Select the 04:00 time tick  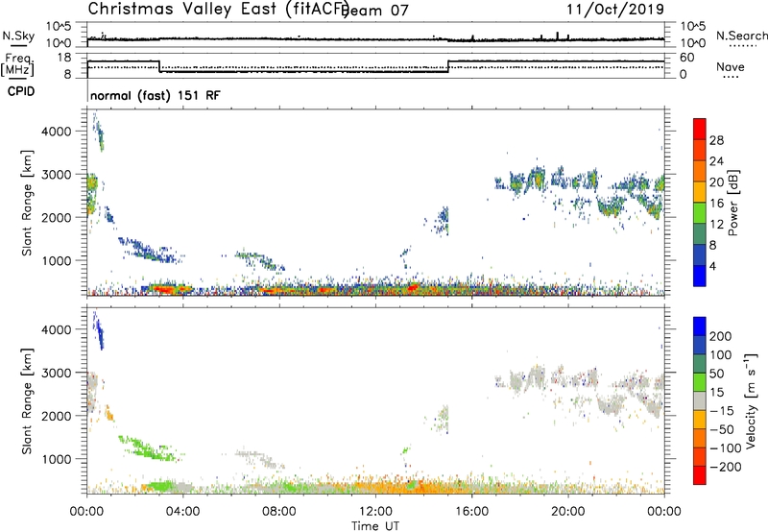(x=183, y=512)
